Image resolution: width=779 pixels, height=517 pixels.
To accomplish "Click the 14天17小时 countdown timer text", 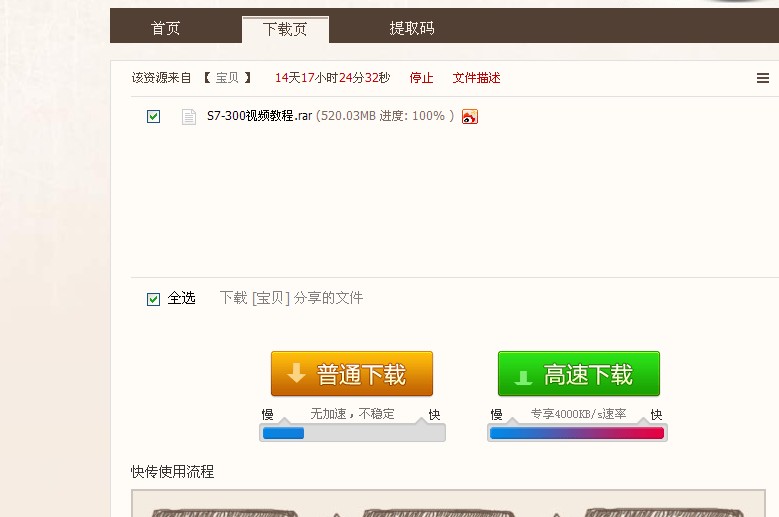I will pos(332,78).
